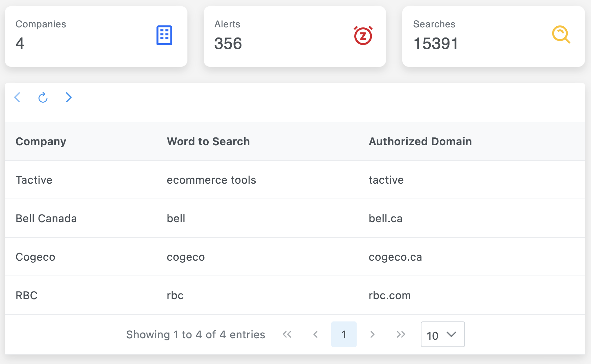Click the bell.ca domain entry
The image size is (591, 364).
coord(385,218)
